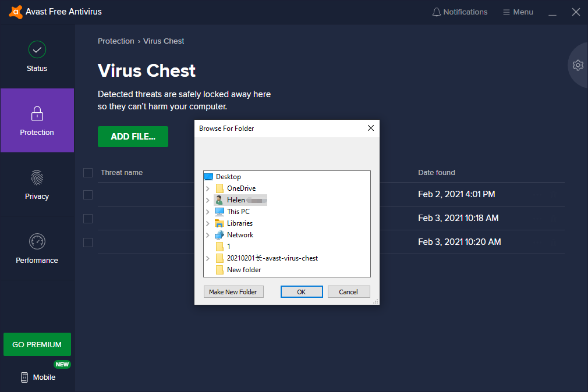Click the Make New Folder button
Viewport: 588px width, 392px height.
(x=233, y=292)
